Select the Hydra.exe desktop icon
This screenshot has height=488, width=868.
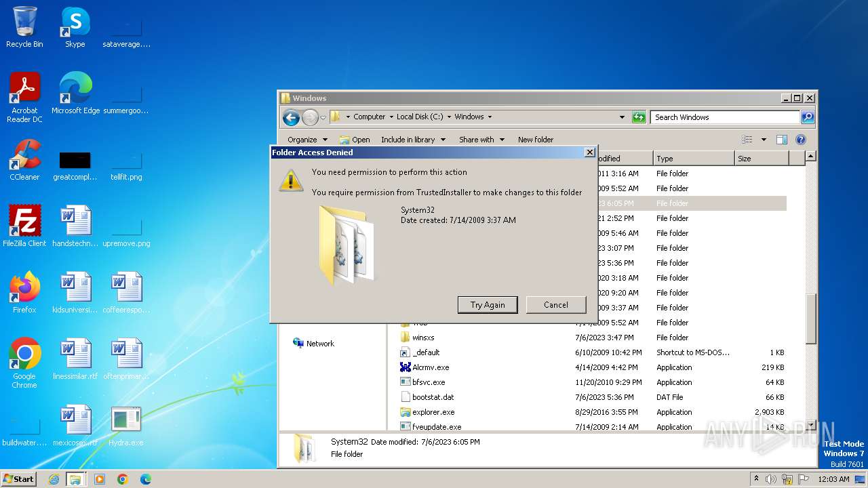[x=125, y=426]
